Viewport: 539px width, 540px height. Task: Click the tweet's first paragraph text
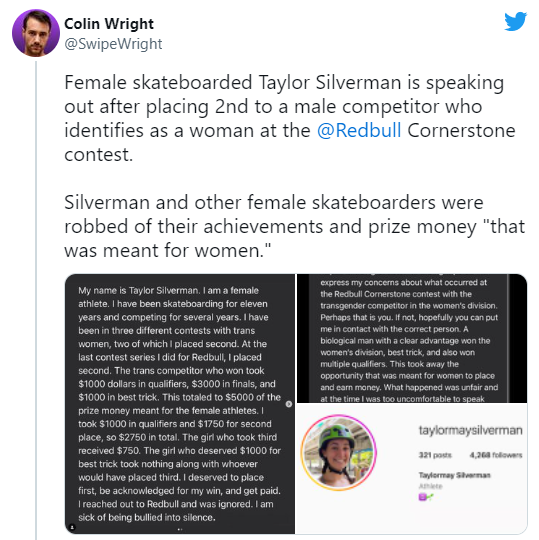(289, 118)
